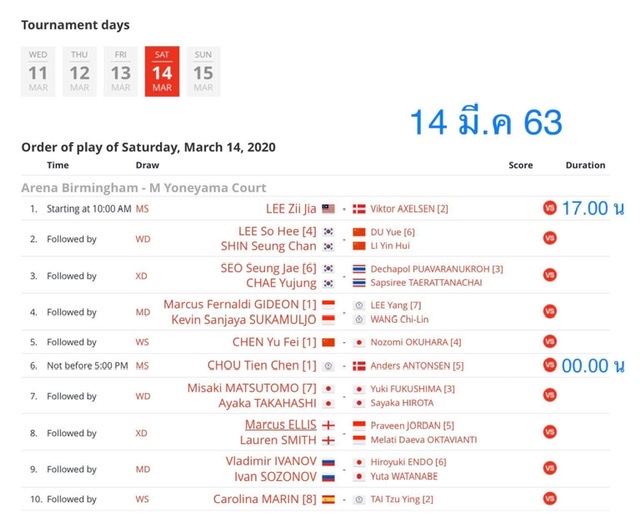Screen dimensions: 640x521
Task: Click VS icon for Chou Tien Chen match
Action: [549, 365]
